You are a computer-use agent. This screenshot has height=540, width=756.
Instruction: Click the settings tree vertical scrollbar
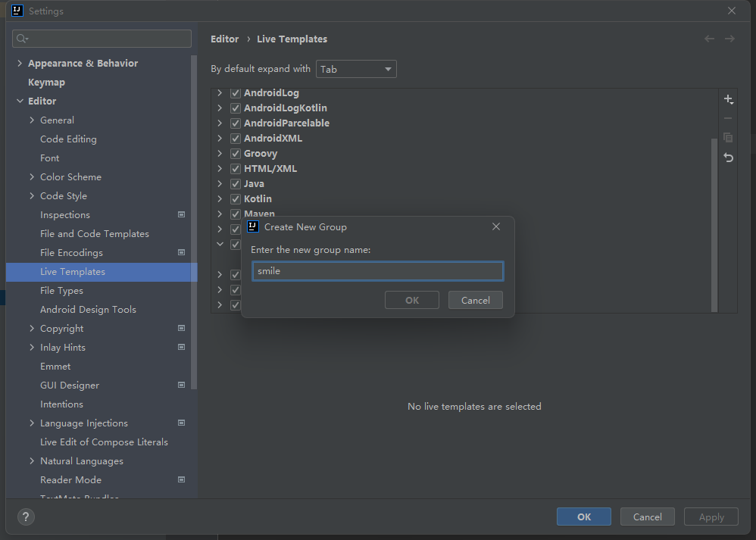[x=194, y=222]
